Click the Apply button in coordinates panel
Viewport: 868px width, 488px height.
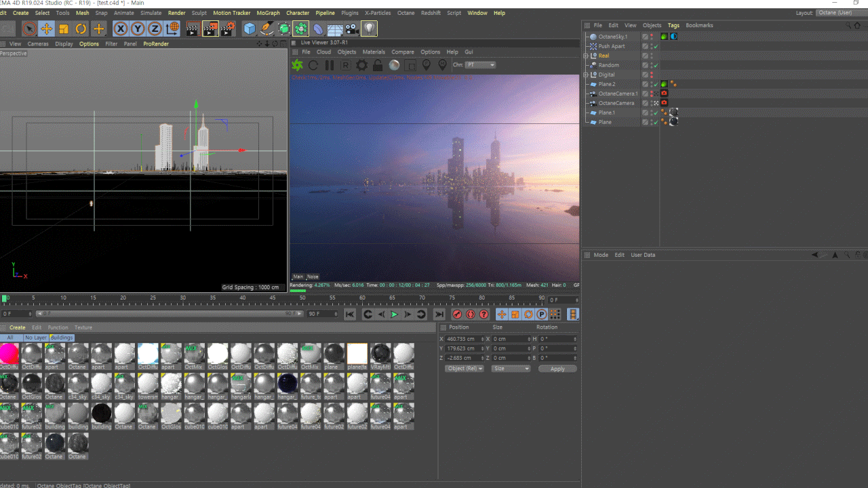[x=557, y=369]
